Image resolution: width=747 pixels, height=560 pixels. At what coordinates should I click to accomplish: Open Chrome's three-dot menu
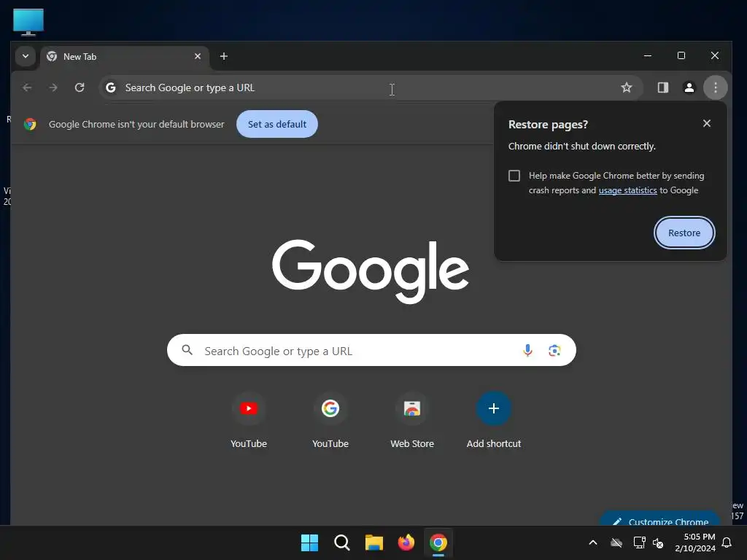715,87
